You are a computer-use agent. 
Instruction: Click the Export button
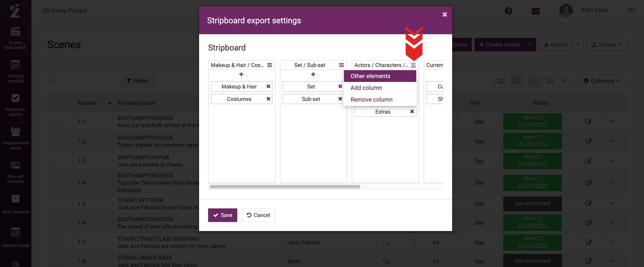click(556, 45)
